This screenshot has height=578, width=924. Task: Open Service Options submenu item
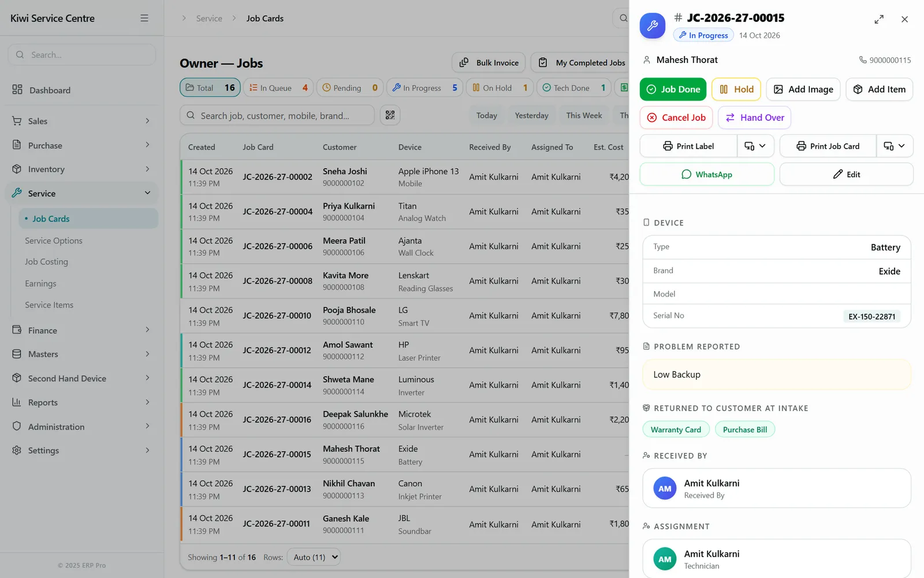coord(54,240)
